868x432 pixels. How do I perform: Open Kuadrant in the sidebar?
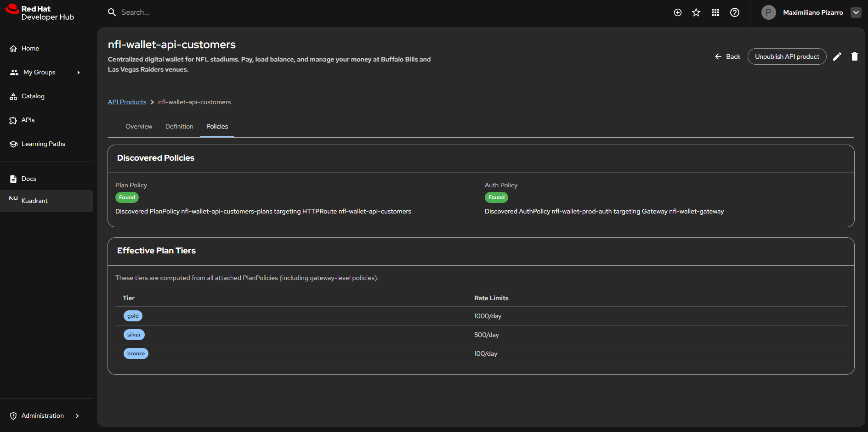pyautogui.click(x=34, y=201)
